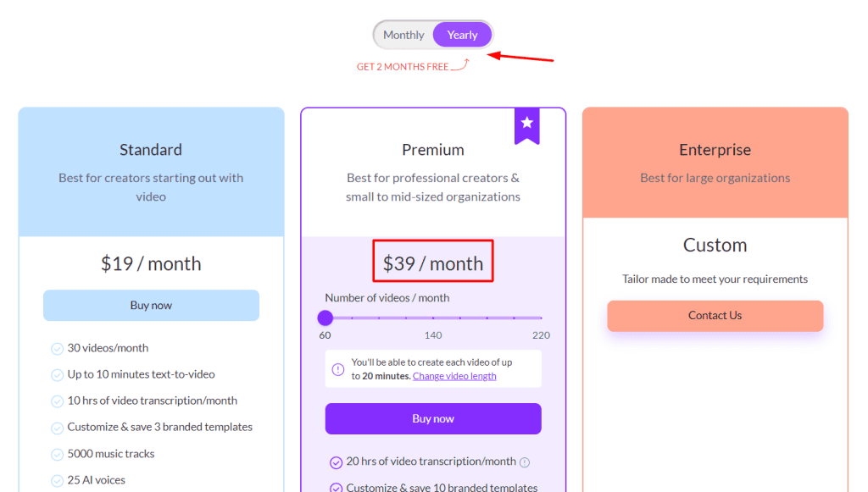Switch billing to Monthly
The width and height of the screenshot is (868, 492).
[x=403, y=35]
